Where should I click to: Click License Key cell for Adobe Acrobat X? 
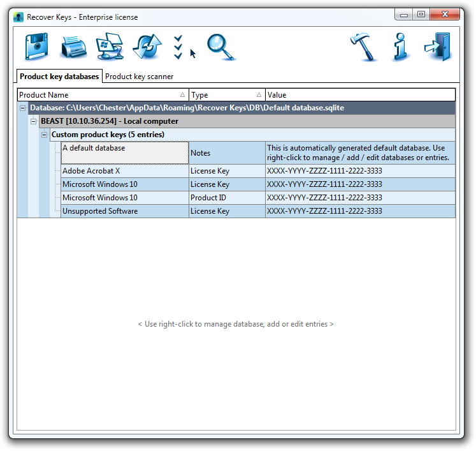[x=227, y=171]
